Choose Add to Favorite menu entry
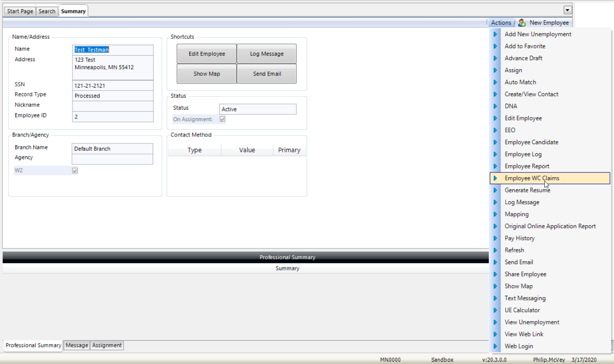 pos(550,46)
